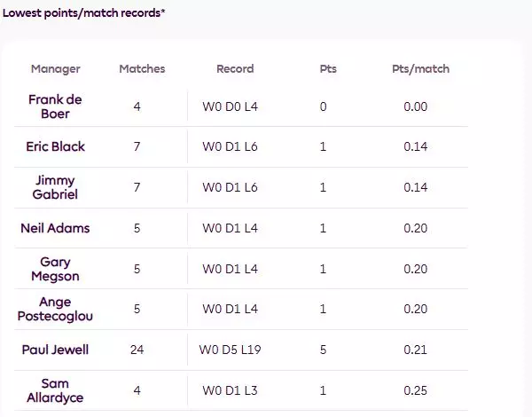
Task: Click Paul Jewell's 24 matches value
Action: [x=137, y=350]
